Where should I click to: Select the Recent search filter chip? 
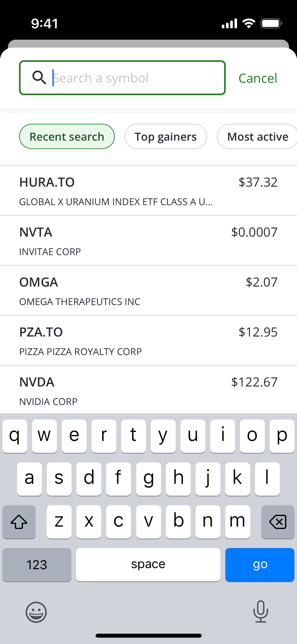[x=67, y=137]
